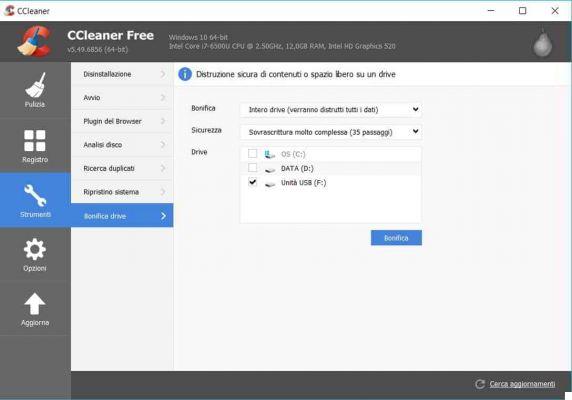Screen dimensions: 572x400
Task: Click the refresh icon beside Cerca aggiornamenti
Action: point(480,384)
